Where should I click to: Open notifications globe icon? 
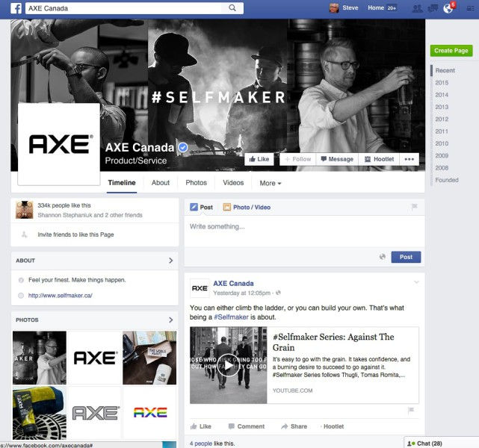[448, 8]
